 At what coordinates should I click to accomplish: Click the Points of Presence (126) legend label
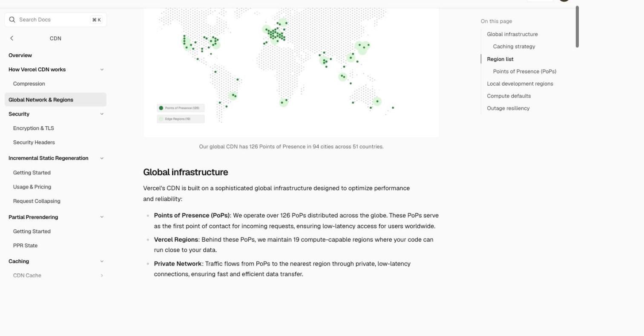tap(182, 108)
